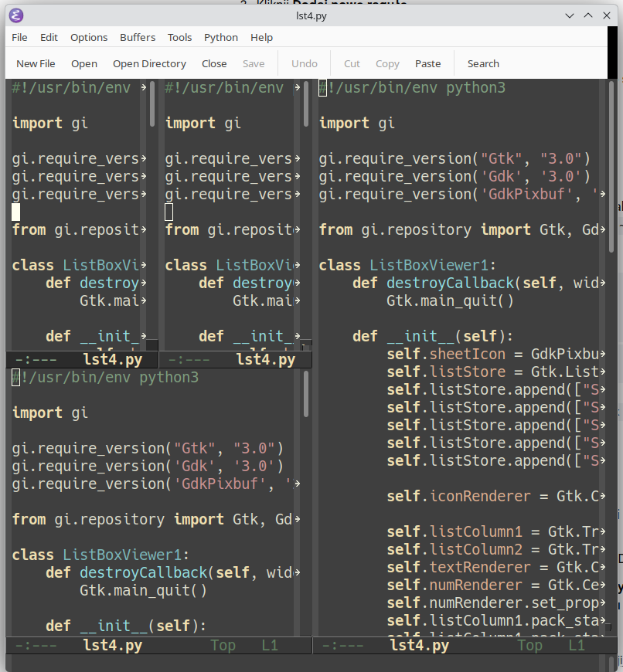Viewport: 623px width, 672px height.
Task: Click 'L1' in the bottom-left mode line
Action: [x=269, y=646]
